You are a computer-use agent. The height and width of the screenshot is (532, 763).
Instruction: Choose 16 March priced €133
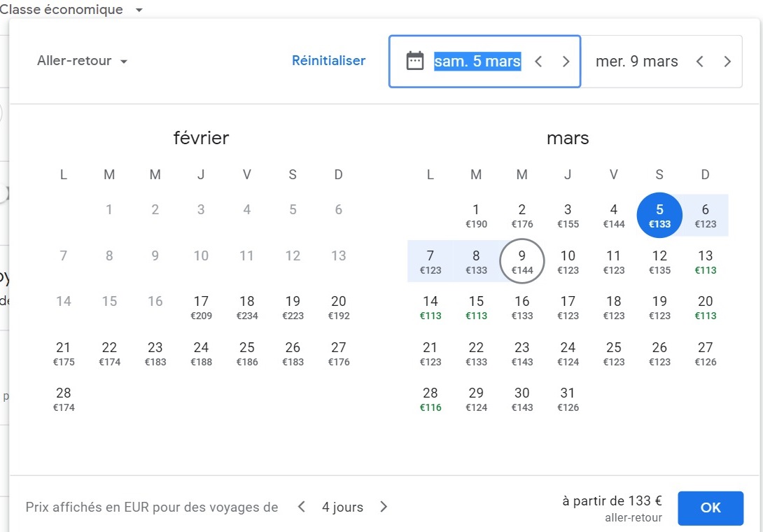pyautogui.click(x=521, y=307)
